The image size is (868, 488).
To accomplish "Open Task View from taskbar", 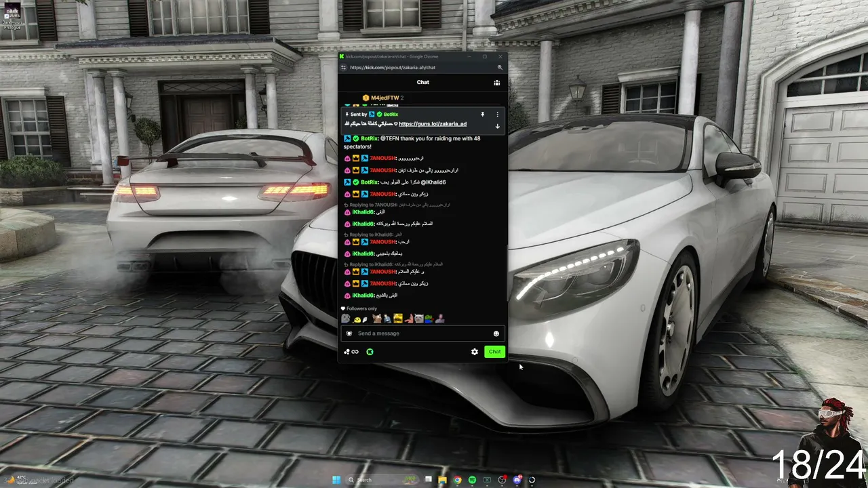I will tap(428, 480).
